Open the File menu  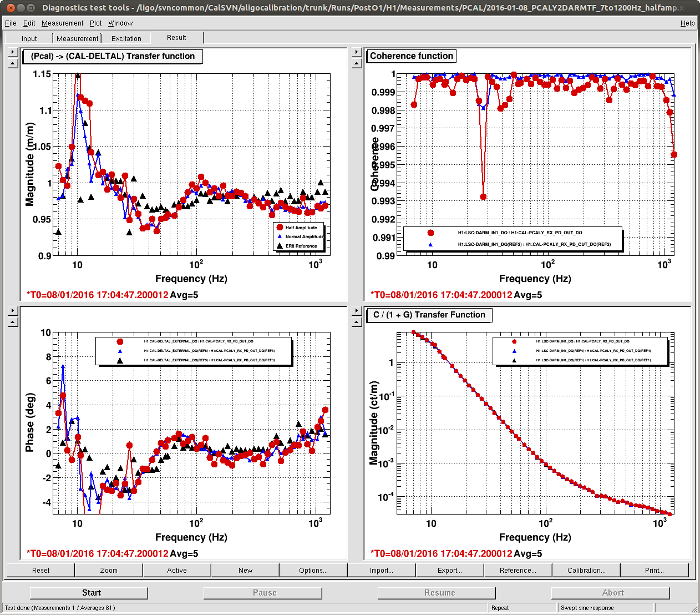(11, 23)
